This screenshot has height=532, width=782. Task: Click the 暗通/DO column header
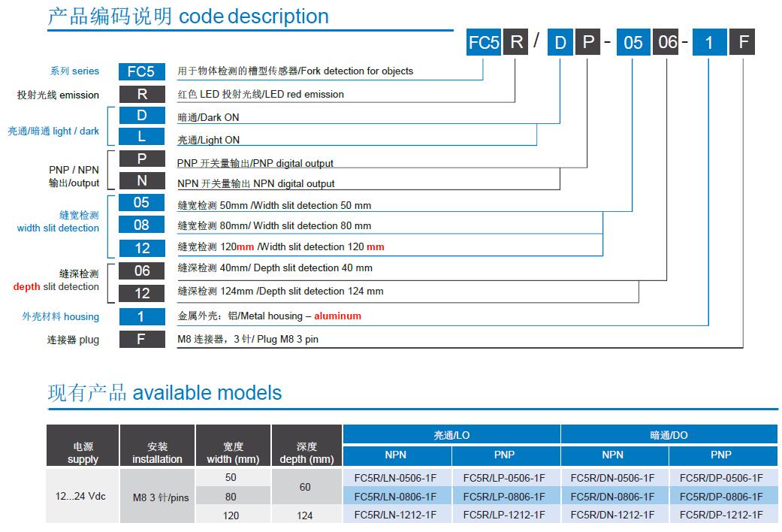pos(669,435)
